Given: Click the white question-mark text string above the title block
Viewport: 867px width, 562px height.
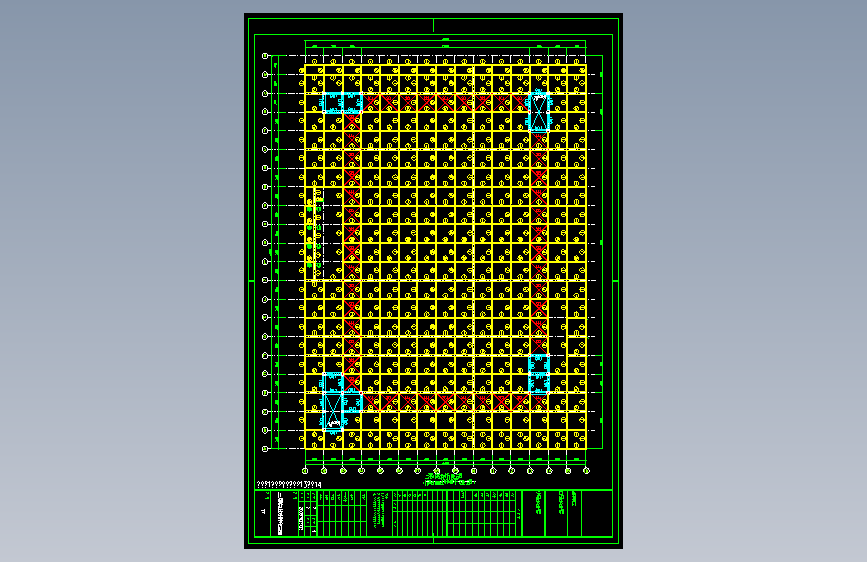Looking at the screenshot, I should pos(289,485).
